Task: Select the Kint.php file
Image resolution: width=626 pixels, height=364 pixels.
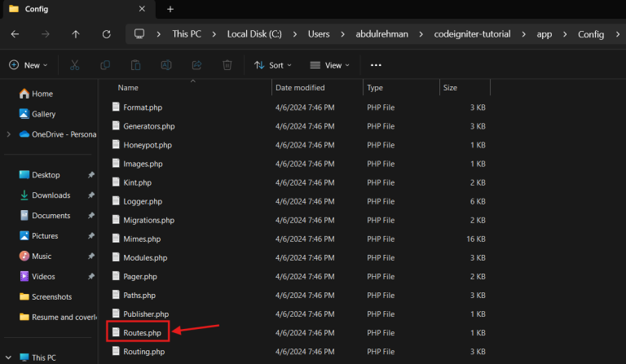Action: pos(133,182)
